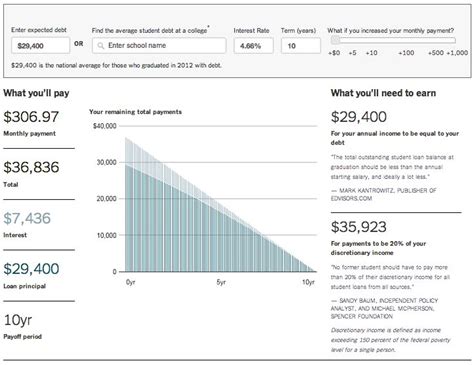Click the 5yr marker on chart axis
This screenshot has height=365, width=474.
pos(221,282)
